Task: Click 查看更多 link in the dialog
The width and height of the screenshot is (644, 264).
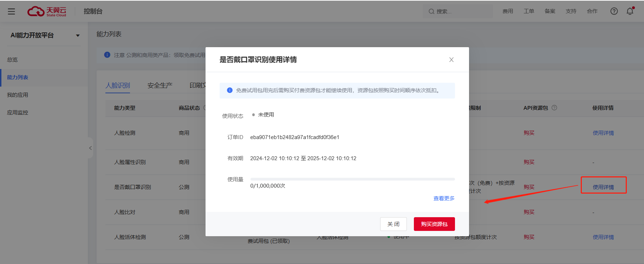Action: click(444, 199)
